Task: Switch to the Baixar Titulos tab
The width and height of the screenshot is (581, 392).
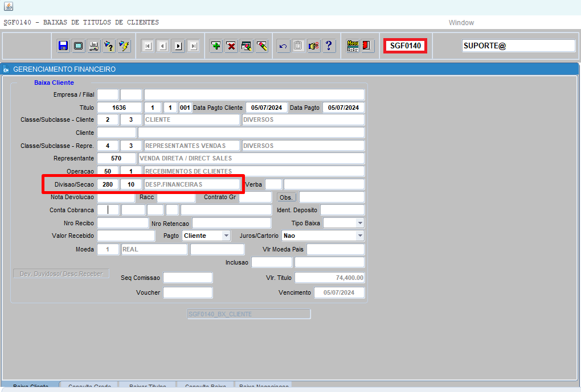Action: (x=148, y=387)
